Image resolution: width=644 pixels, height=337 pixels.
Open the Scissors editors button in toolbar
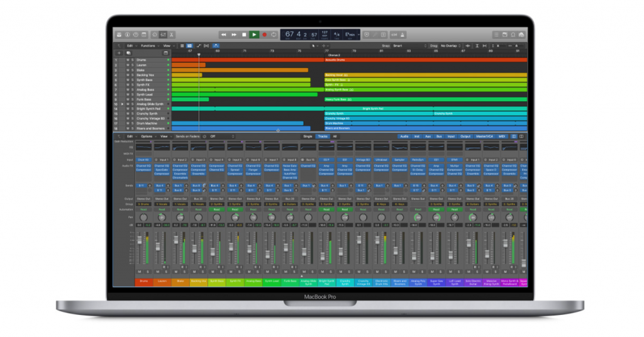tap(172, 35)
